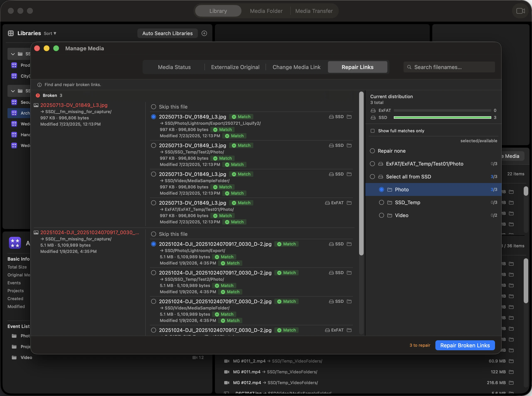Open the Libraries Sort dropdown
The width and height of the screenshot is (532, 396).
pyautogui.click(x=50, y=33)
